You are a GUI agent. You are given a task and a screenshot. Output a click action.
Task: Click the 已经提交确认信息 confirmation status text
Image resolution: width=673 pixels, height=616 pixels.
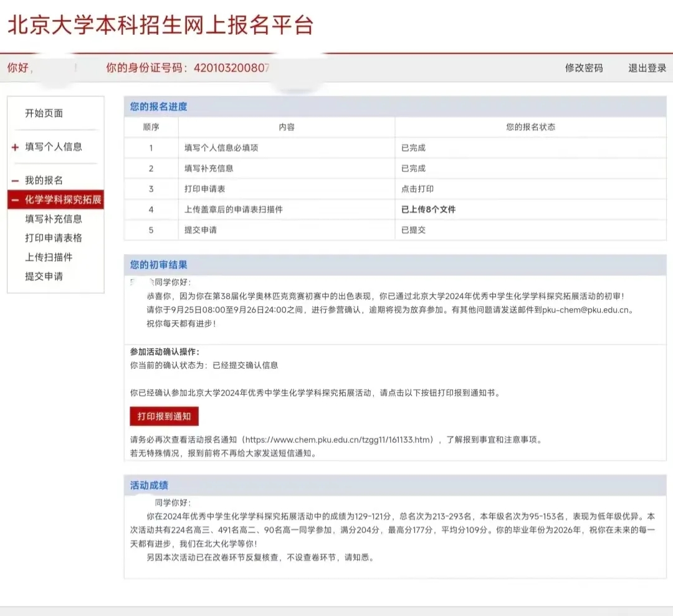(246, 365)
